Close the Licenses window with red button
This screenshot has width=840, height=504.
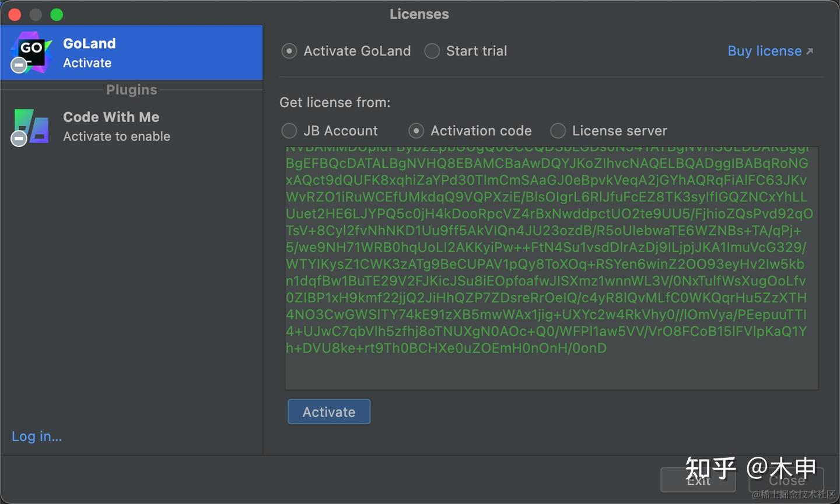click(x=15, y=15)
